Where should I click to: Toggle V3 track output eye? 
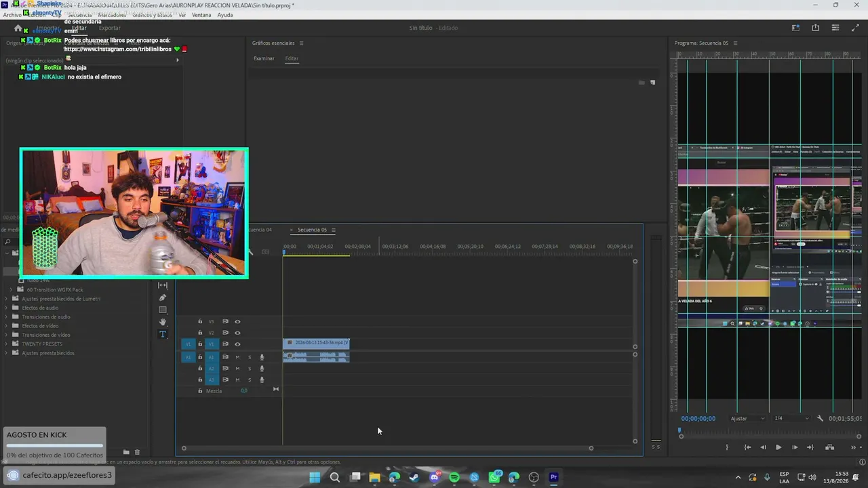tap(237, 321)
